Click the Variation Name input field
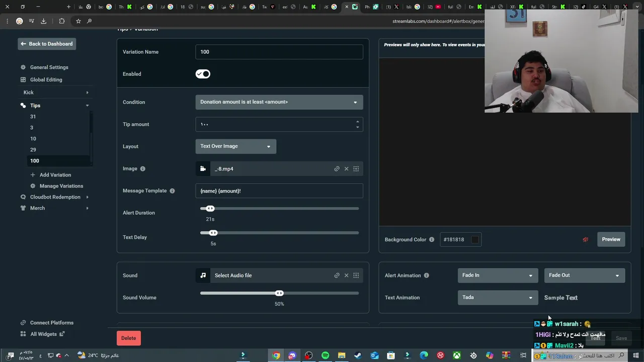 click(279, 52)
